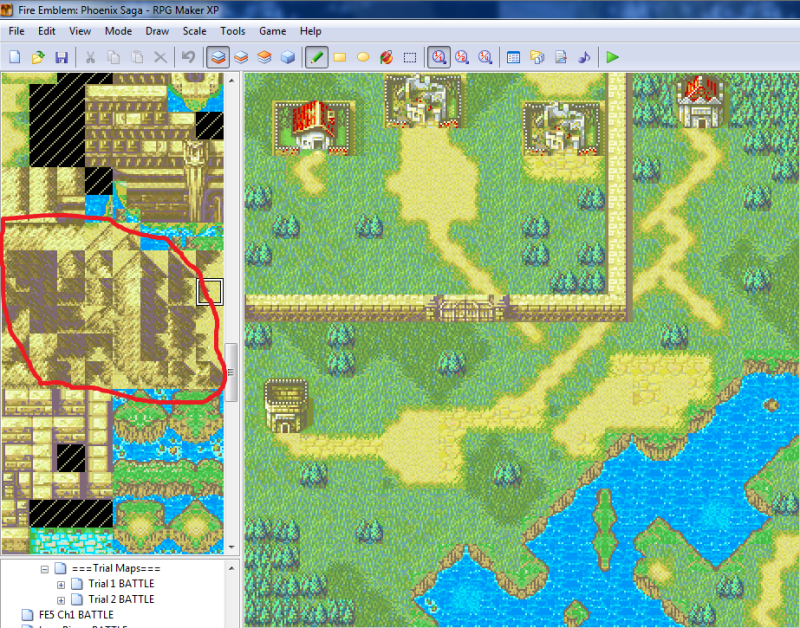Switch to the Layer 2 editing mode
The image size is (800, 628).
click(241, 57)
